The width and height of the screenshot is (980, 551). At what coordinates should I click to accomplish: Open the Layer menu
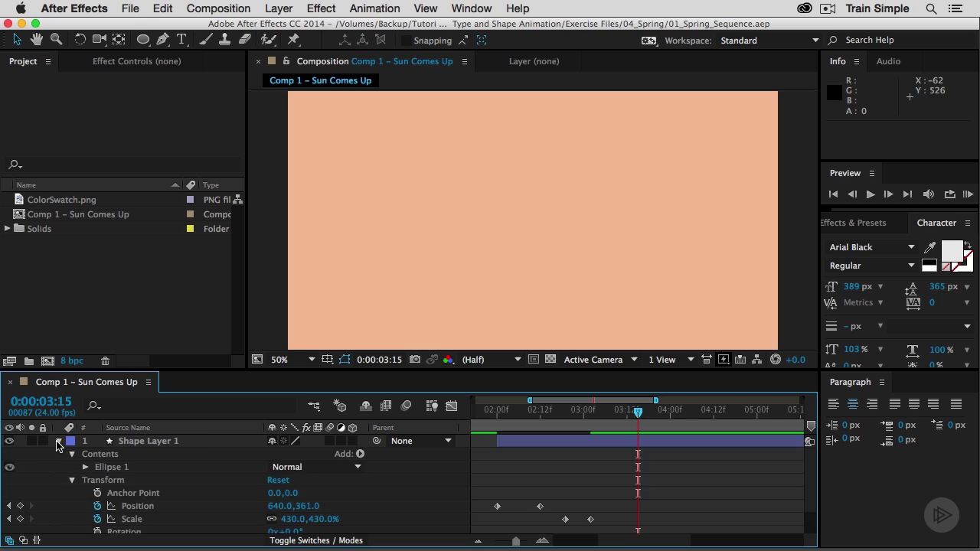point(279,8)
